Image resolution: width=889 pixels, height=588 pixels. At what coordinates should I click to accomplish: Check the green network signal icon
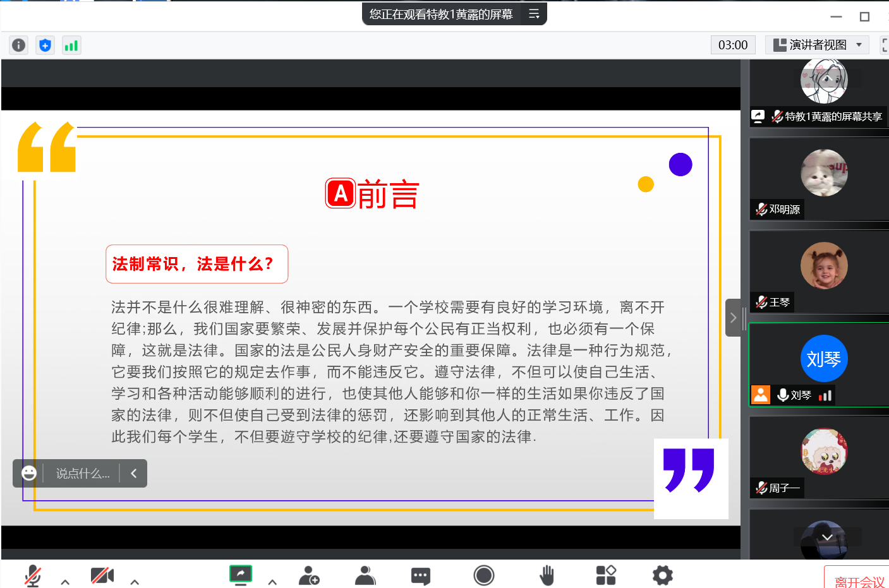71,45
